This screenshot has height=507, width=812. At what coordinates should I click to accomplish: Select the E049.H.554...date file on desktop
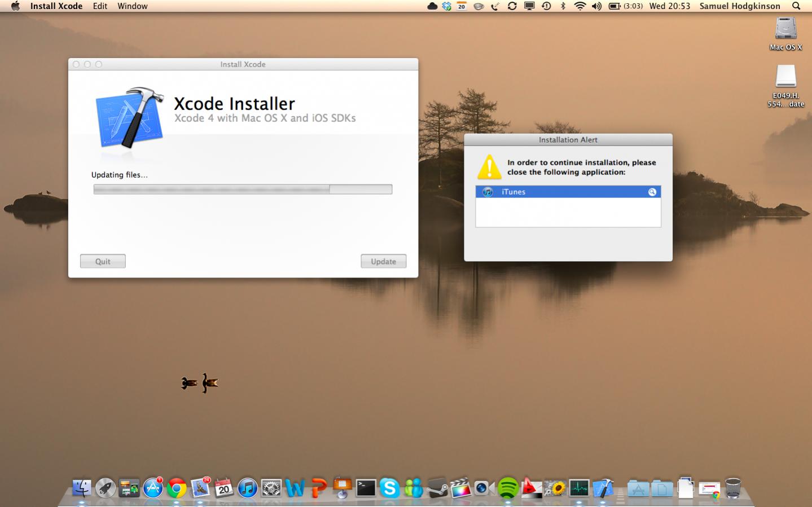point(785,86)
